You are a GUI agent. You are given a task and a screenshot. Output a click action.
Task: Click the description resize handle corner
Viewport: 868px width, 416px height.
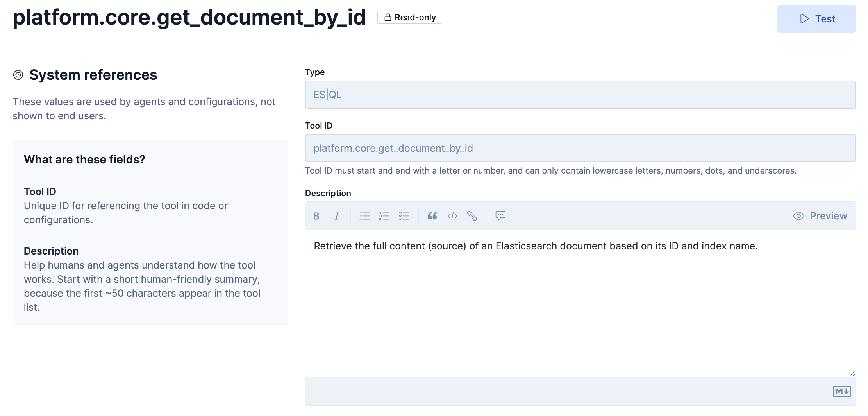coord(852,373)
